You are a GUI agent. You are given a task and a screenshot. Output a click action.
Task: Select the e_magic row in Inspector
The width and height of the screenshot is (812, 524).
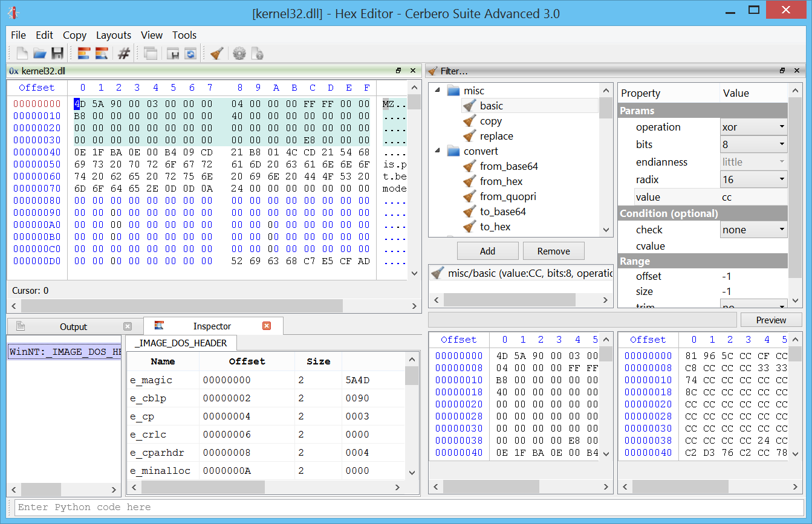coord(266,380)
